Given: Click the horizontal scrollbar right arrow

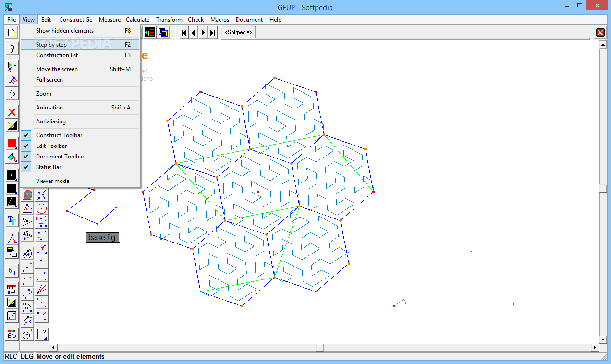Looking at the screenshot, I should pos(596,347).
